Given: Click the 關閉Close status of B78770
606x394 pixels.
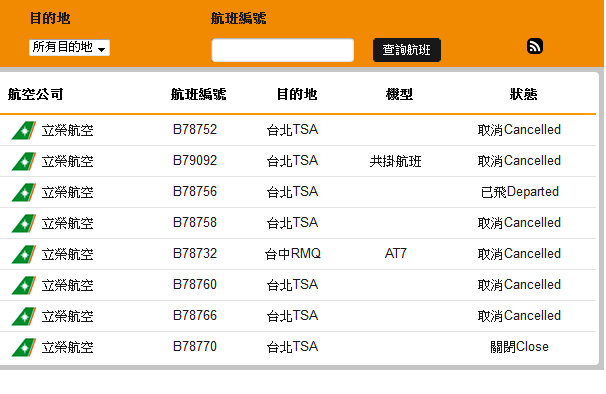Looking at the screenshot, I should pos(519,347).
